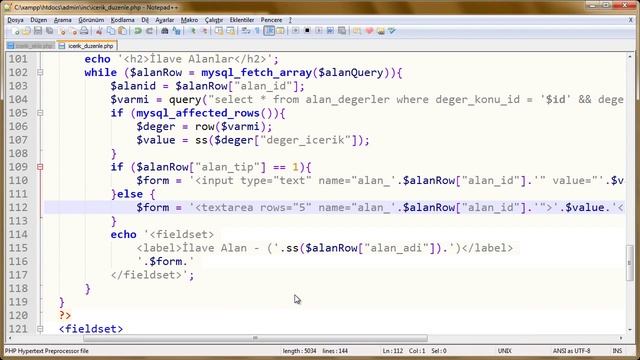The width and height of the screenshot is (640, 360).
Task: Click the Cut scissors icon
Action: (x=99, y=31)
